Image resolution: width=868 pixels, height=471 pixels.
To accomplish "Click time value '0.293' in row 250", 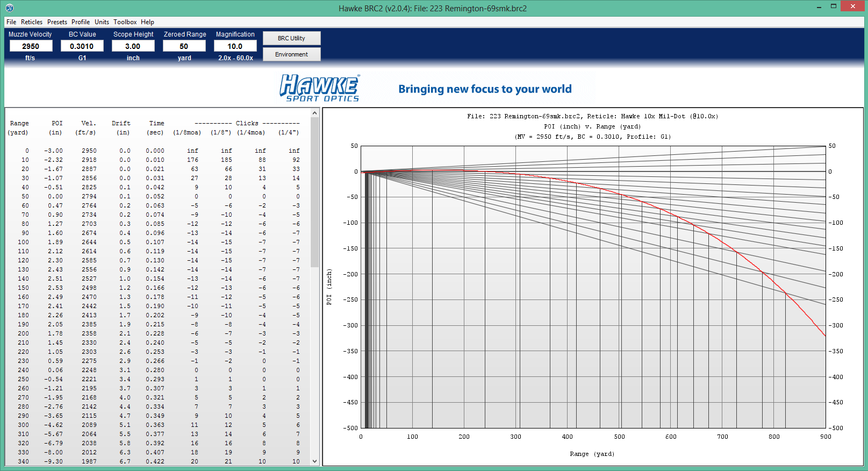I will (155, 379).
